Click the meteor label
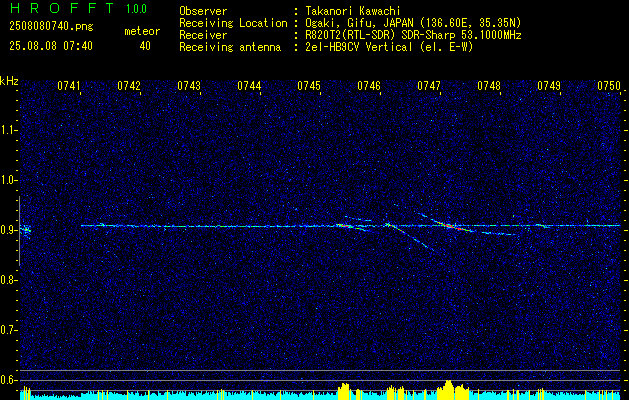The width and height of the screenshot is (629, 400). [x=142, y=31]
